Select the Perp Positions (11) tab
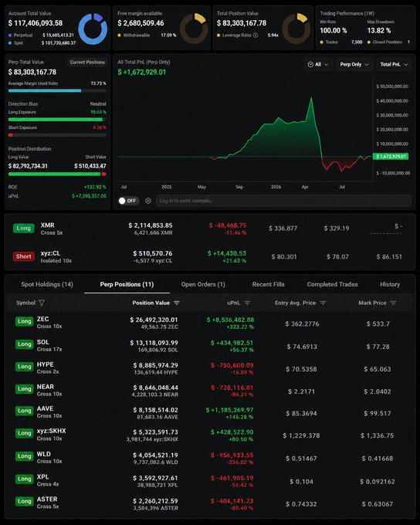 (x=127, y=284)
